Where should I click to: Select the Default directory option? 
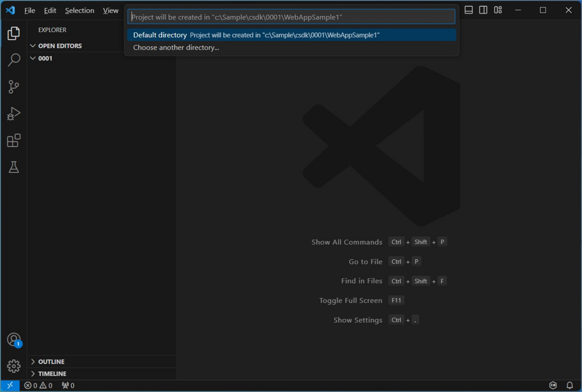tap(291, 35)
